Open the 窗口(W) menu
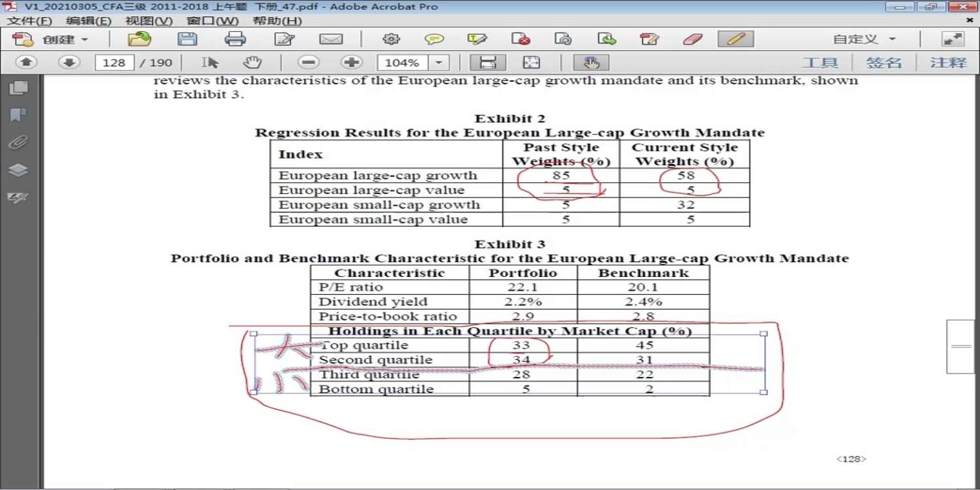The height and width of the screenshot is (490, 980). click(x=213, y=21)
